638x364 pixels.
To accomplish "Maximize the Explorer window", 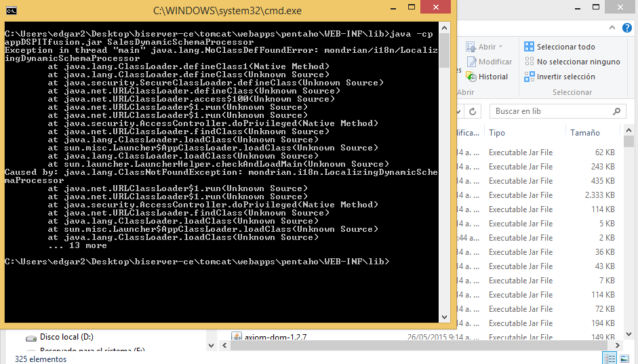I will (x=596, y=7).
